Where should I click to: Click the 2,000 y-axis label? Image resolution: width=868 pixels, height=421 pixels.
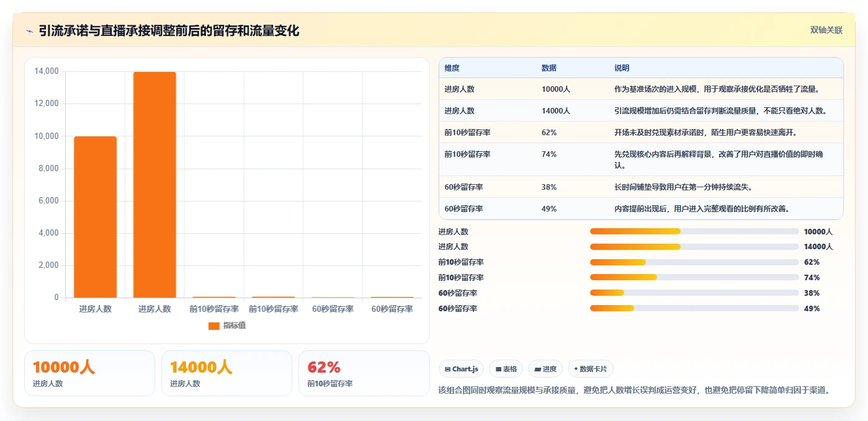[48, 265]
